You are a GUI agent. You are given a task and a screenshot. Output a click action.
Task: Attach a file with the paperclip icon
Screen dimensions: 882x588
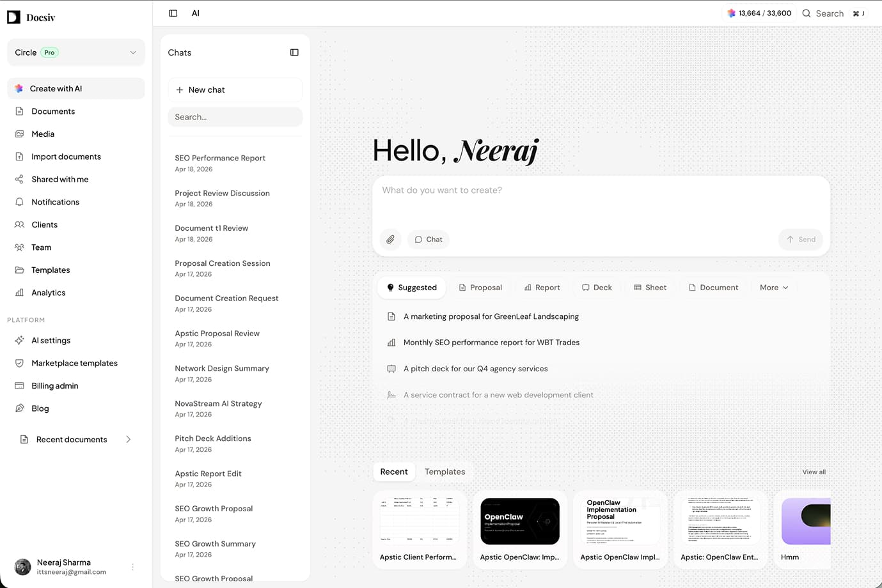click(x=390, y=239)
